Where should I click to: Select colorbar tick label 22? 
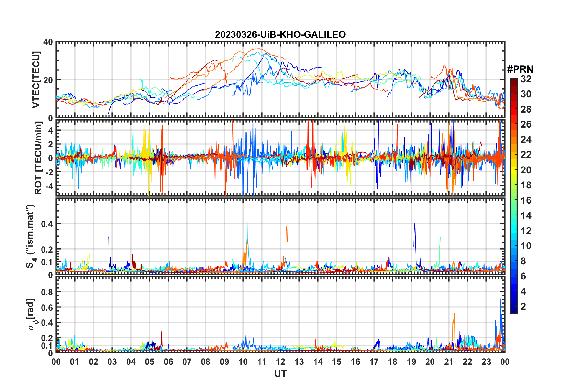point(526,154)
